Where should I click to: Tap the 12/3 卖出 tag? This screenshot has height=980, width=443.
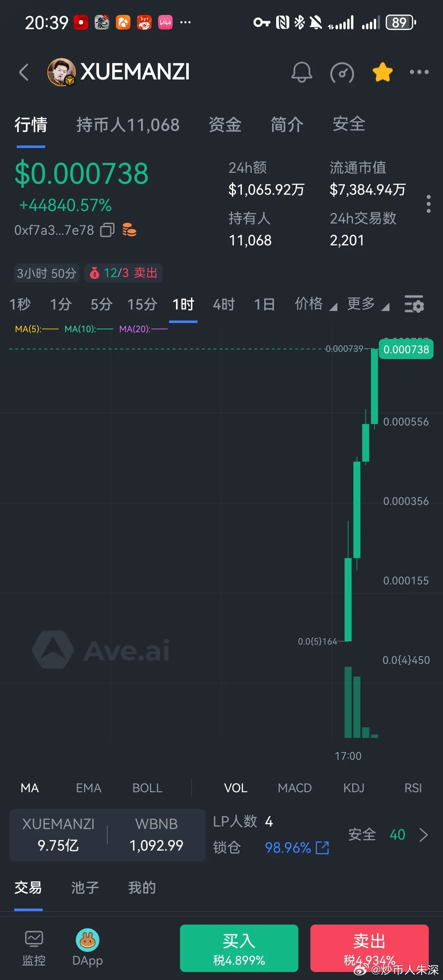123,273
